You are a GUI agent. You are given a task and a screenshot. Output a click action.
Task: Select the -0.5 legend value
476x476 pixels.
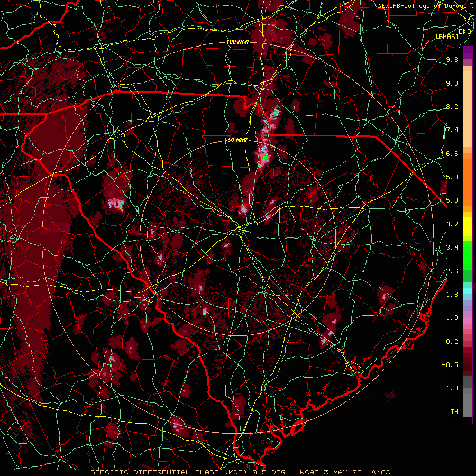[450, 365]
